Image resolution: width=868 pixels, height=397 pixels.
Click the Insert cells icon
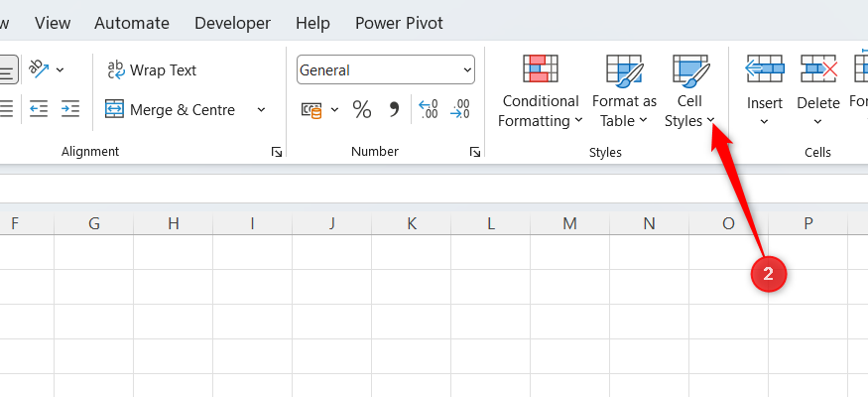click(764, 68)
